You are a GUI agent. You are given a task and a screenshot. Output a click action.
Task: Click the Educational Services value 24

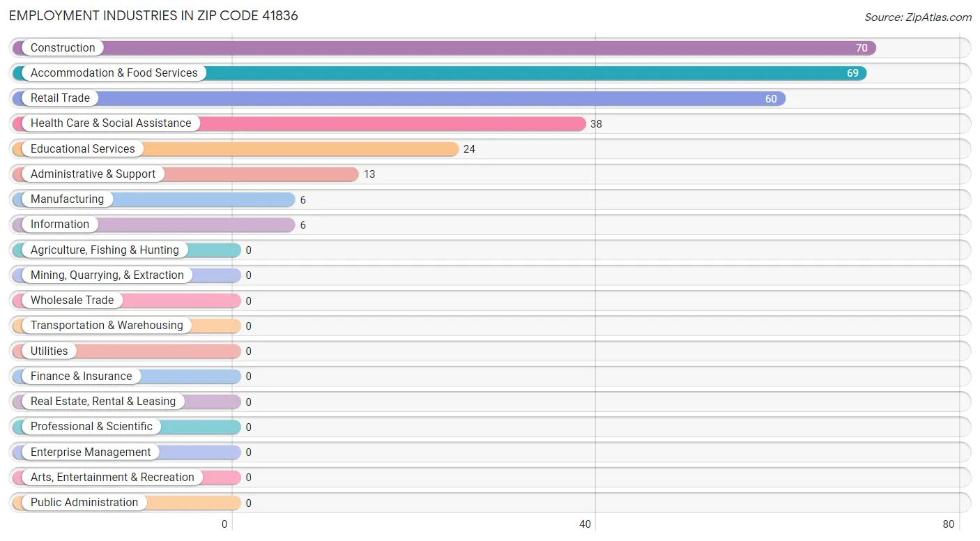point(469,149)
